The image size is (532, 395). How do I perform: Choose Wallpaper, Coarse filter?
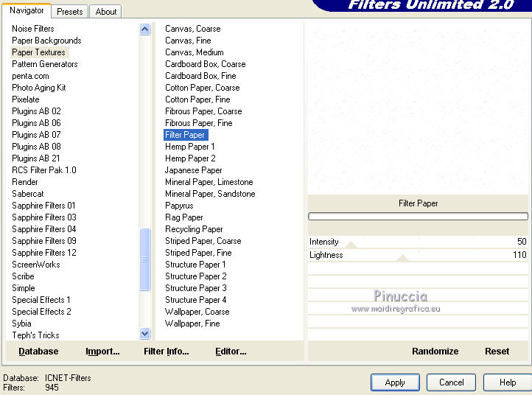(x=197, y=312)
